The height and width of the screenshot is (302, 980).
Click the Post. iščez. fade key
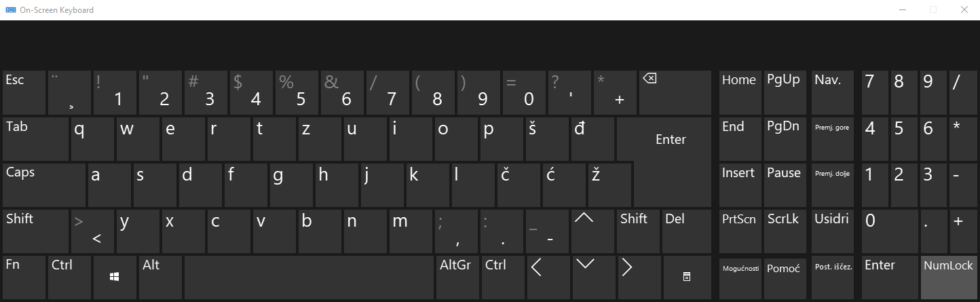[x=832, y=277]
